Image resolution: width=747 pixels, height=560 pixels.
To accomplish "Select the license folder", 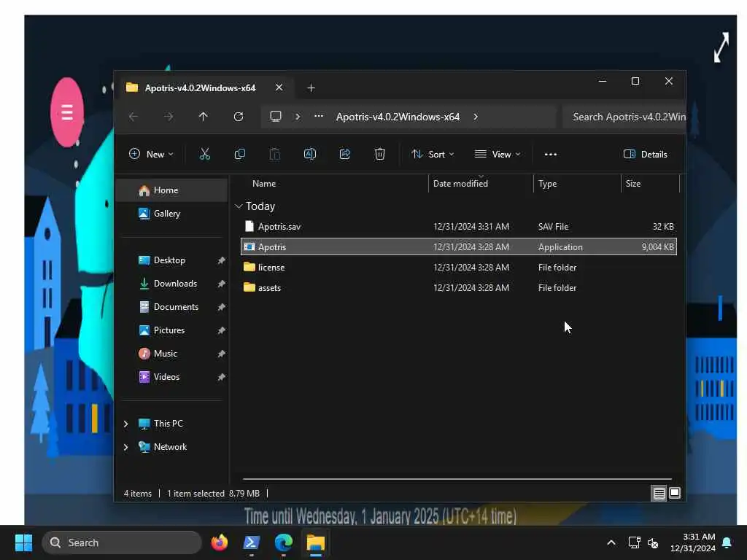I will tap(458, 267).
